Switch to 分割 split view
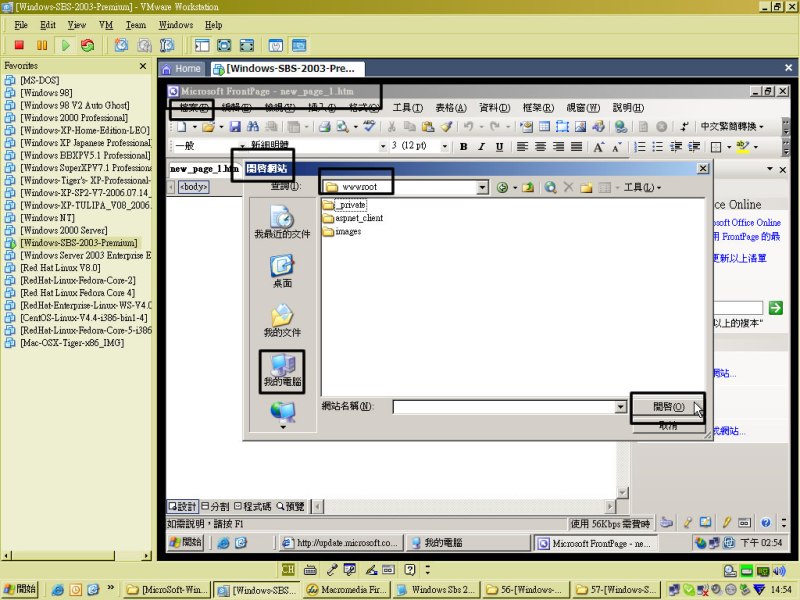 pos(215,506)
